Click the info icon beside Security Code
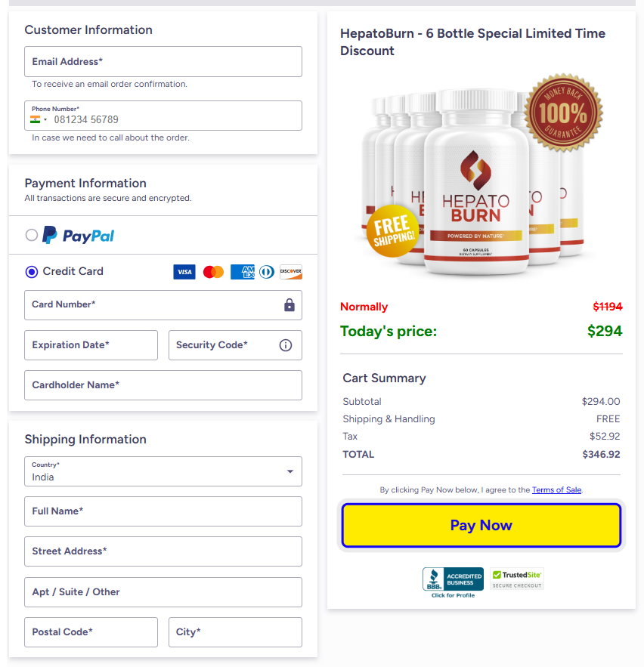 [x=285, y=345]
